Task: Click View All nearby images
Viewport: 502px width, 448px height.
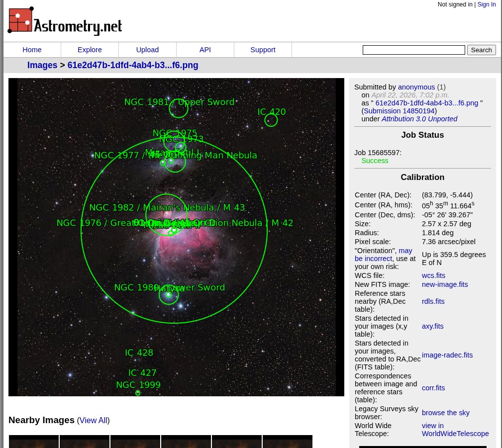Action: tap(93, 420)
